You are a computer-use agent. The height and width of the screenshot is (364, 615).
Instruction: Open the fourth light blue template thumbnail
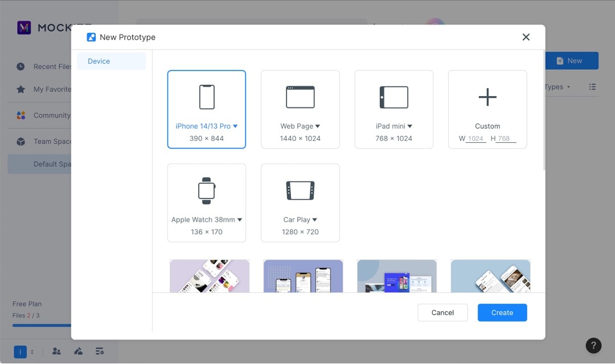click(490, 276)
